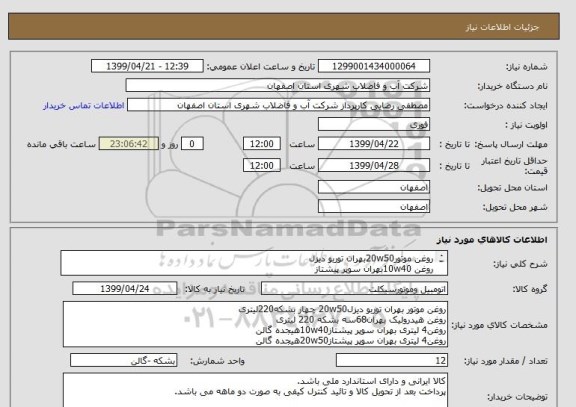Select the buyer organization name field
The width and height of the screenshot is (576, 407).
[x=278, y=86]
